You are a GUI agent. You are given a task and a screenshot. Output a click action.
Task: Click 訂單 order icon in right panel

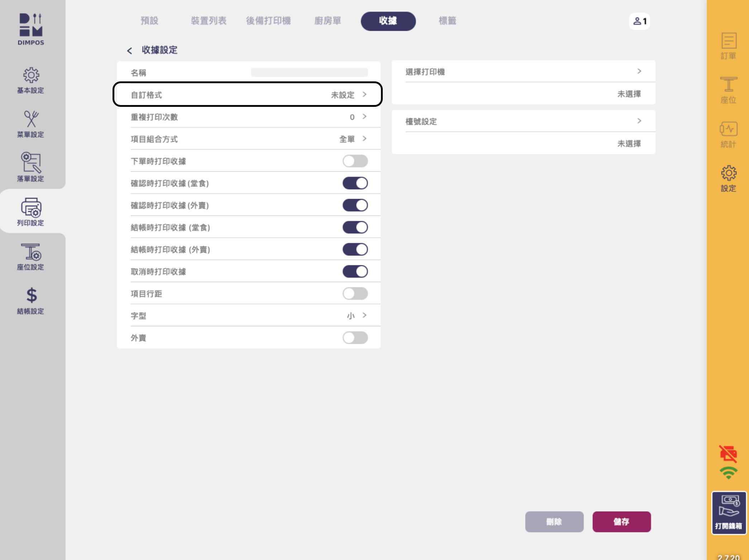click(728, 41)
